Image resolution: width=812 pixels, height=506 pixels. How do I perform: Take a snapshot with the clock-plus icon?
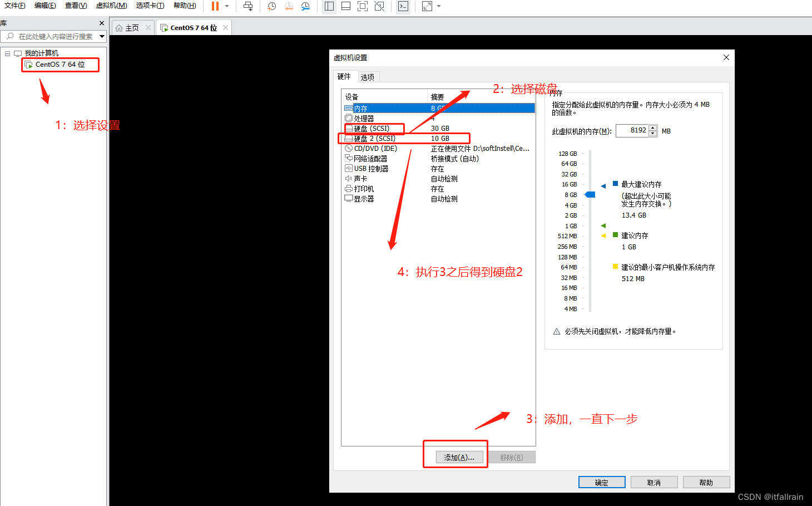click(x=271, y=6)
